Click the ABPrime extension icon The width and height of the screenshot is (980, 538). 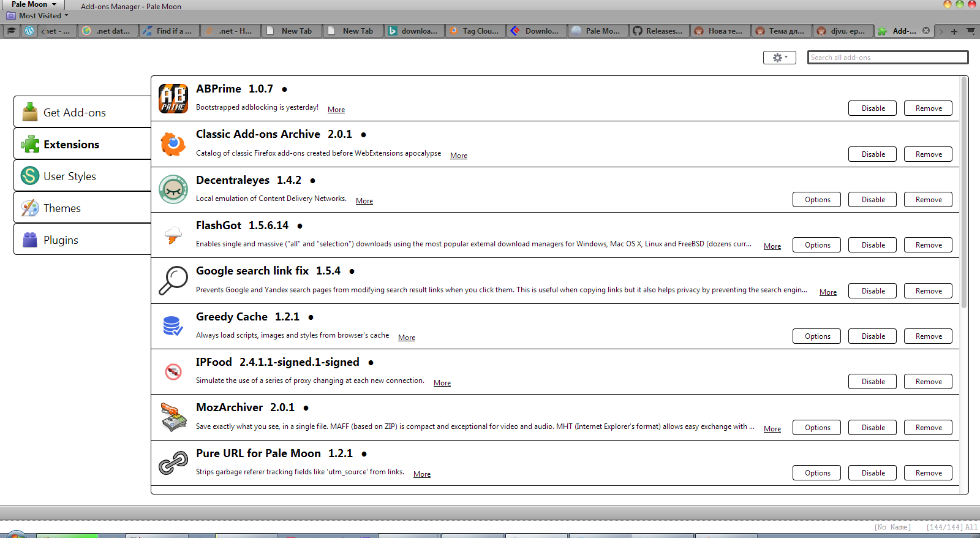pyautogui.click(x=173, y=99)
